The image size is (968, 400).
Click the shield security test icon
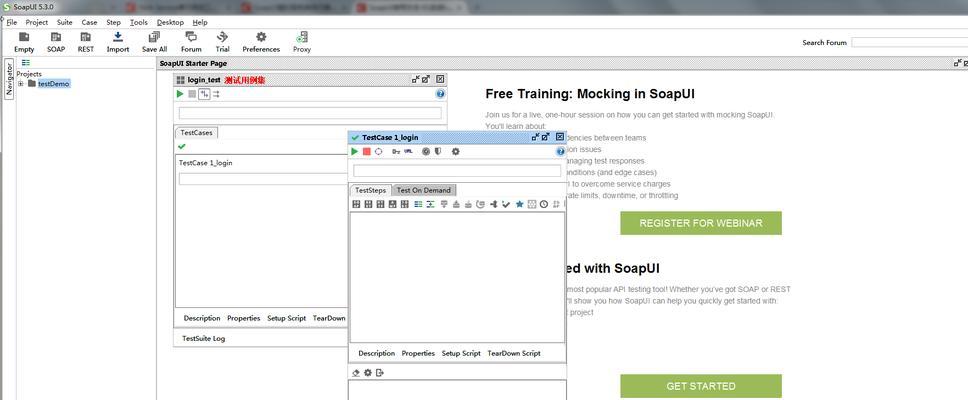(438, 151)
